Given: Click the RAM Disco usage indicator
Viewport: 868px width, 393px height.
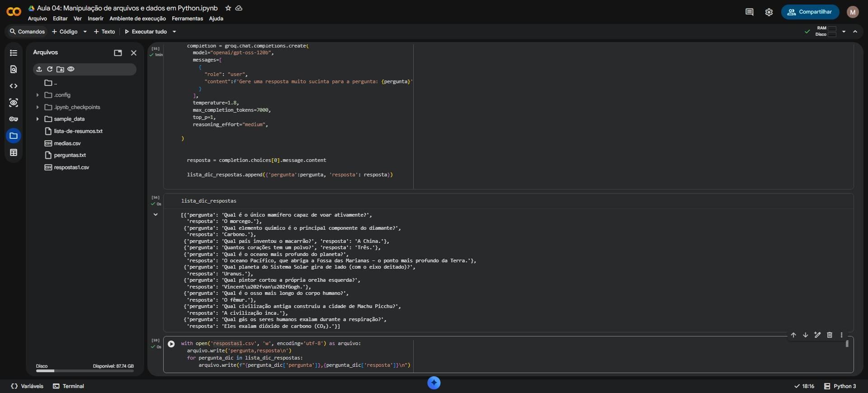Looking at the screenshot, I should [826, 31].
